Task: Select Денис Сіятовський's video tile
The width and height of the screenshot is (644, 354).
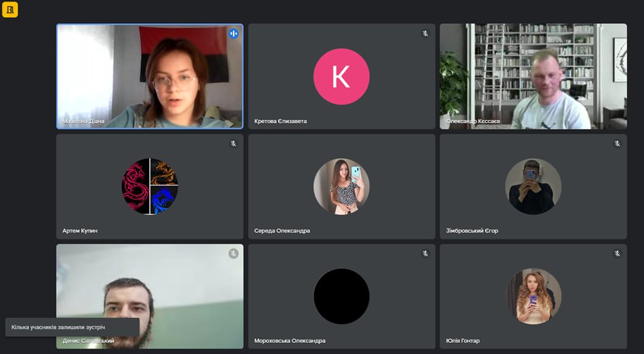Action: 150,297
